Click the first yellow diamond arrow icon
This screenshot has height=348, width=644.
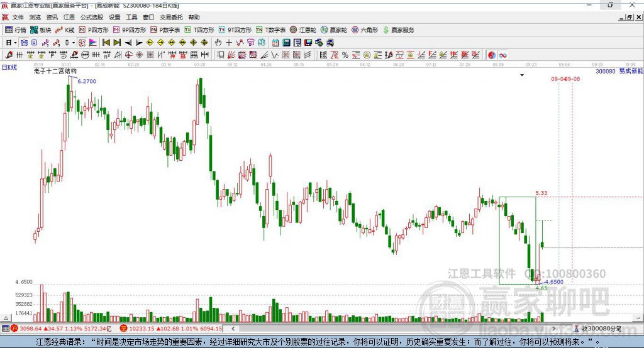click(150, 43)
